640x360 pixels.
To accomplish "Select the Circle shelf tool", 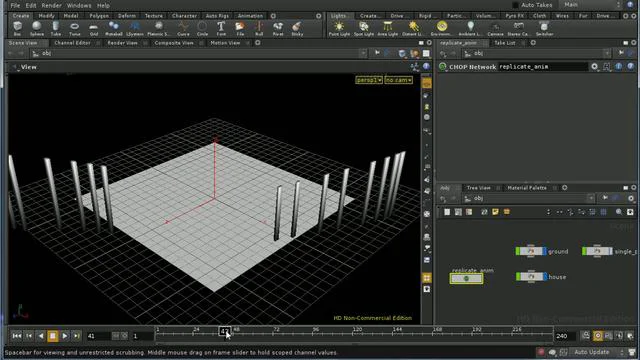I will click(202, 29).
